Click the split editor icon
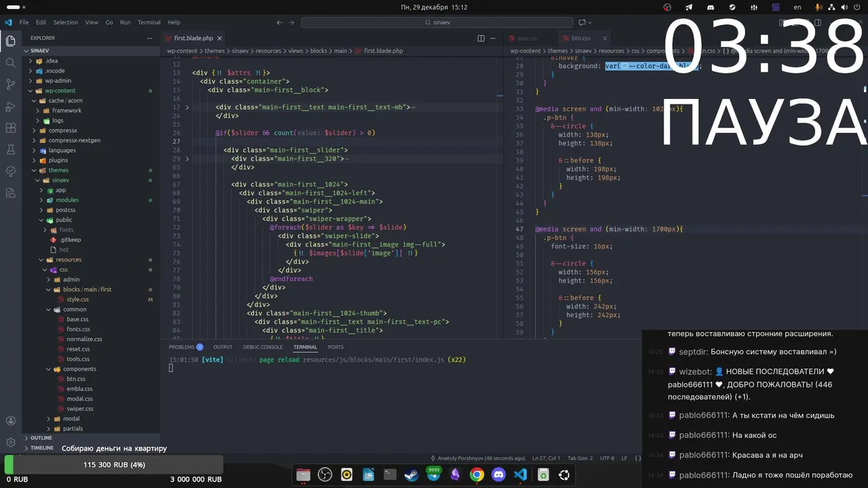Screen dimensions: 868x488 point(481,38)
